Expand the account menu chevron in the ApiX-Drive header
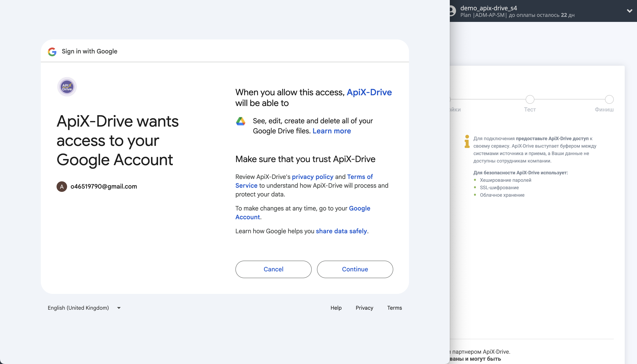 coord(630,11)
